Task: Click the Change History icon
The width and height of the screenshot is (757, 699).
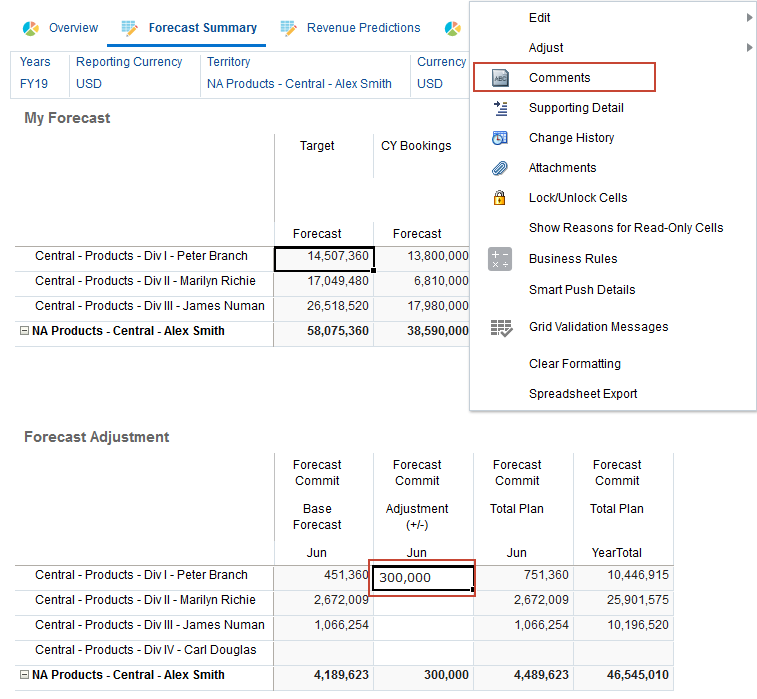Action: (500, 138)
